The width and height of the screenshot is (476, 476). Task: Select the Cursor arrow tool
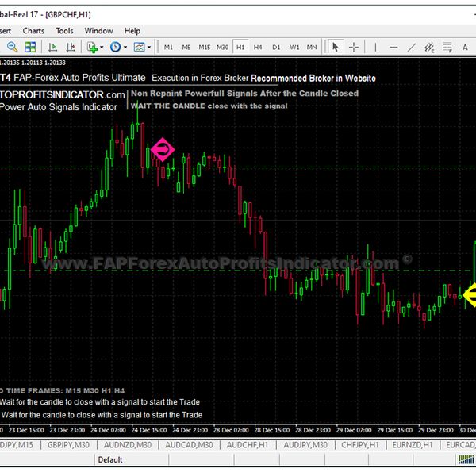(335, 47)
